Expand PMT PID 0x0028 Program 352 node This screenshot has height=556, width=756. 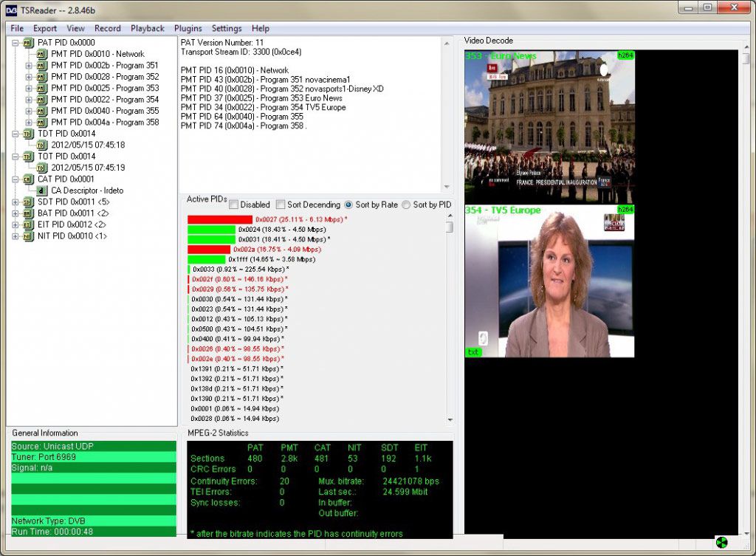pyautogui.click(x=29, y=77)
